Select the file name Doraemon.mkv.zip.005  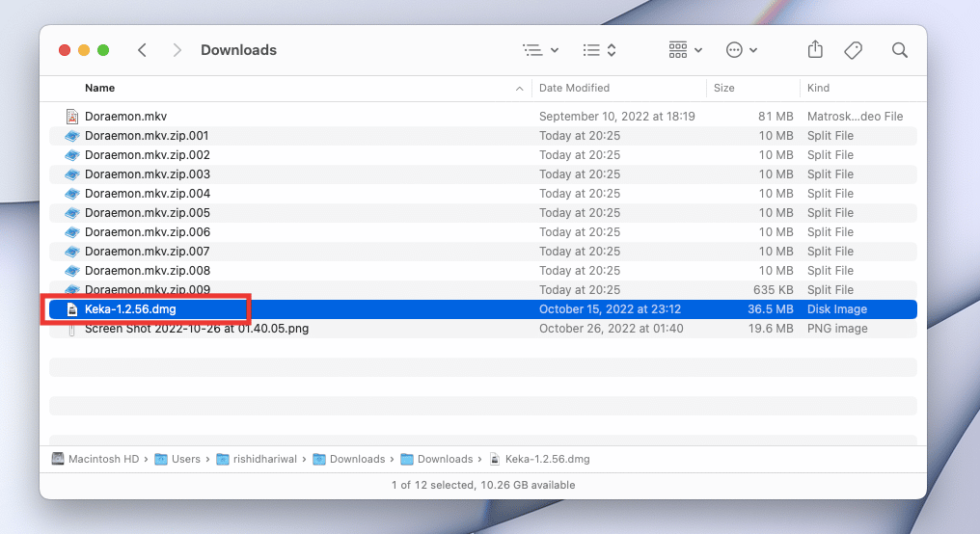tap(148, 213)
